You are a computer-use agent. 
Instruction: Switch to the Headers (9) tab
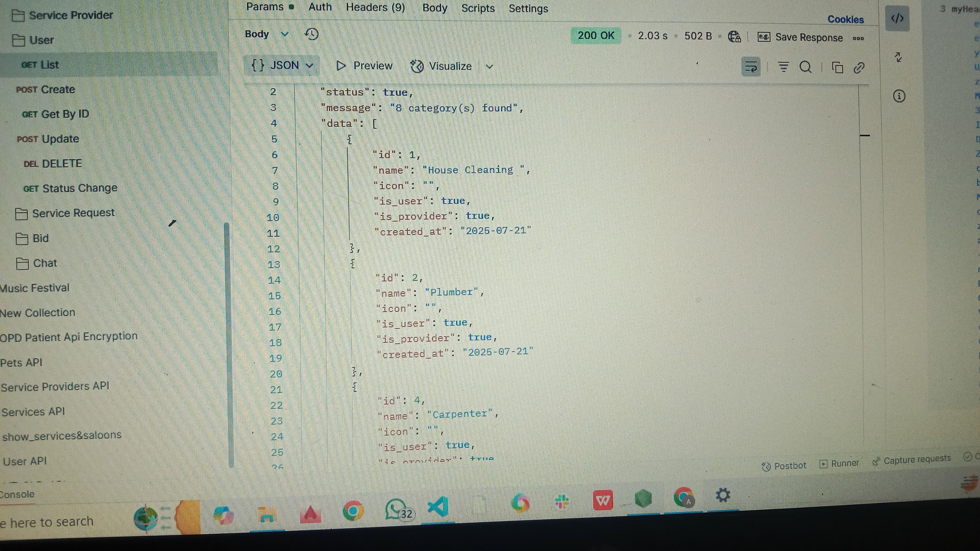coord(375,8)
